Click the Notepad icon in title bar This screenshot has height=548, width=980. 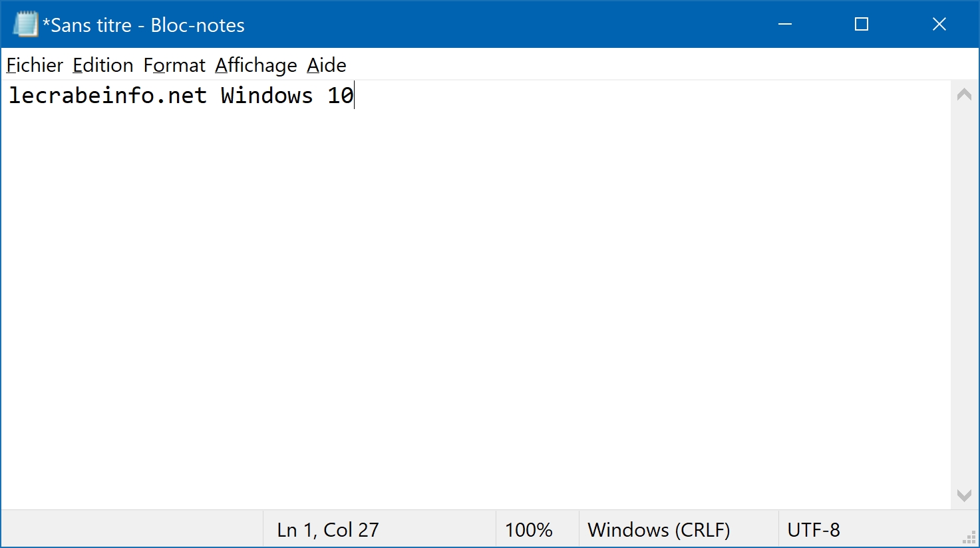26,25
